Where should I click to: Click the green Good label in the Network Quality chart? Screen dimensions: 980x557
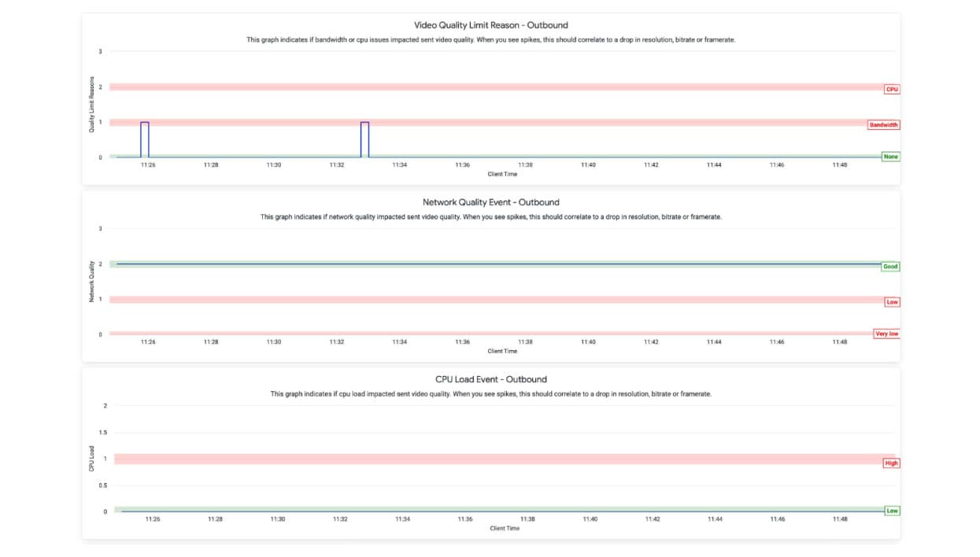890,266
